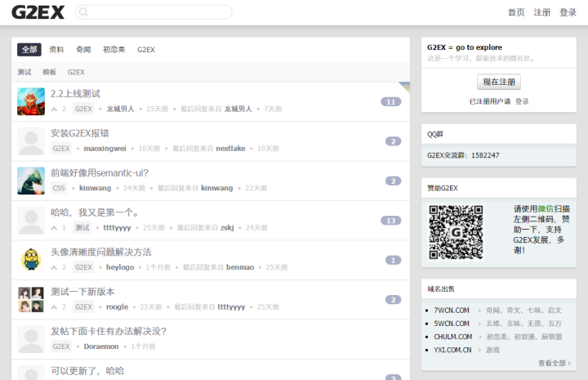The width and height of the screenshot is (588, 380).
Task: Switch to the 奇闻 tab
Action: pyautogui.click(x=83, y=50)
